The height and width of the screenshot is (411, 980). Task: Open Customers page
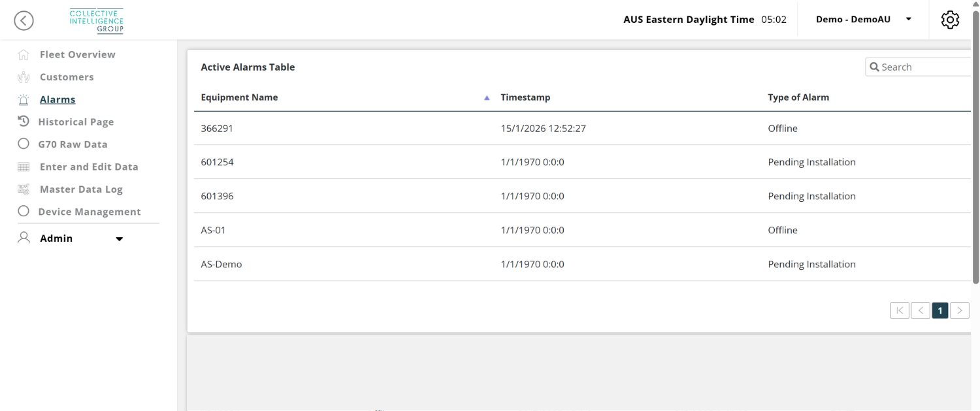pyautogui.click(x=67, y=77)
